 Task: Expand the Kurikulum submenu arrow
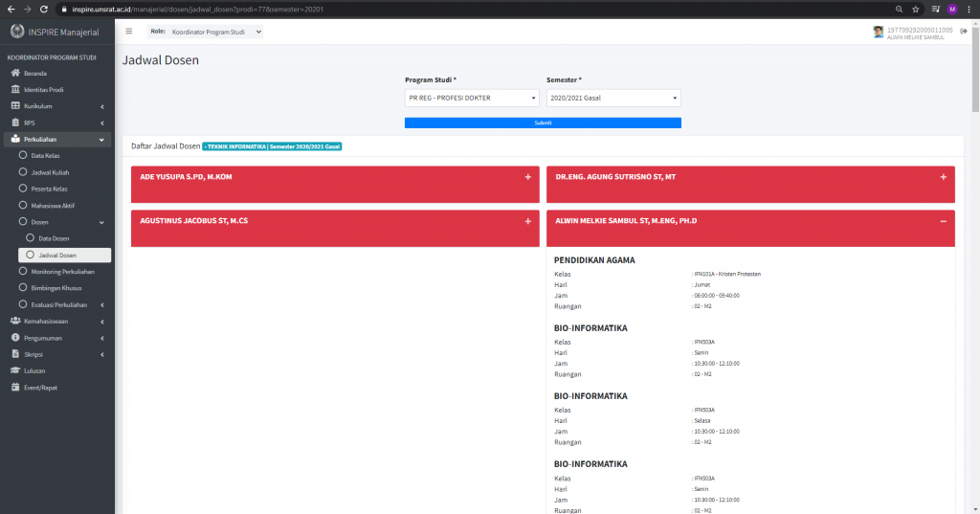coord(101,107)
